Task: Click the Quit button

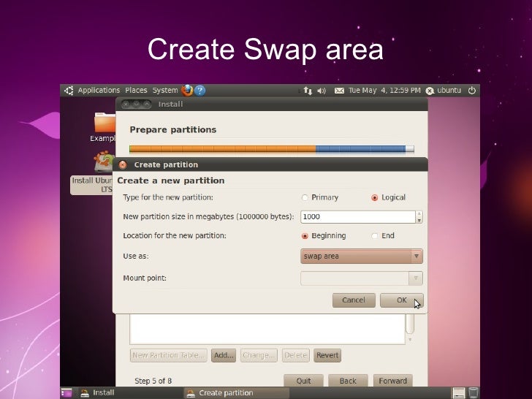Action: click(x=303, y=381)
